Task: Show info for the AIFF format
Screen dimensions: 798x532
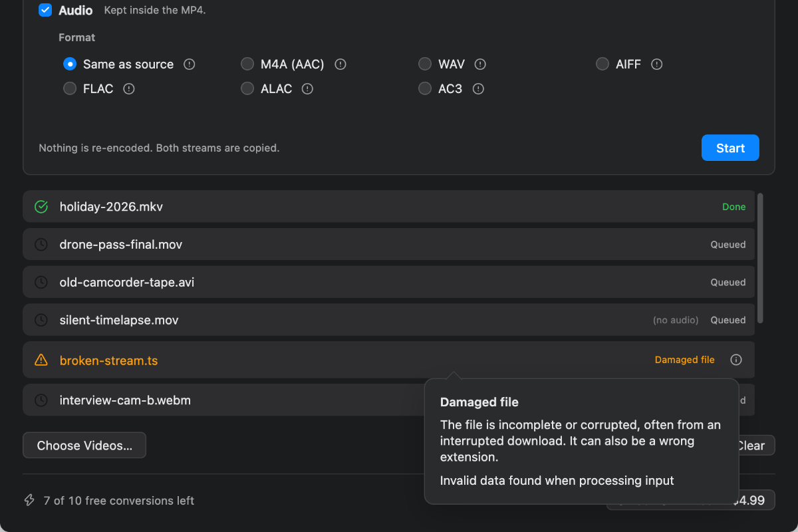Action: (x=657, y=65)
